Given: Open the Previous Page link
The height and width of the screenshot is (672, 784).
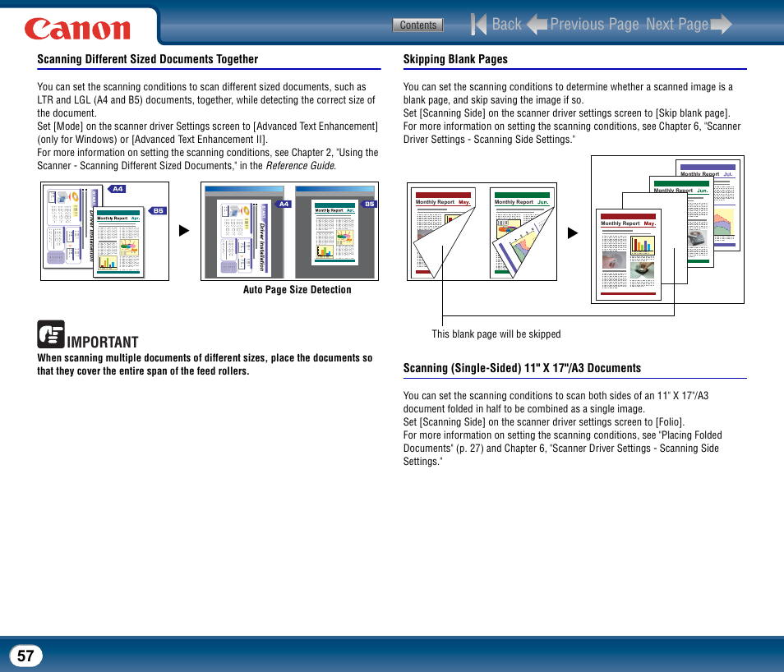Looking at the screenshot, I should coord(594,24).
